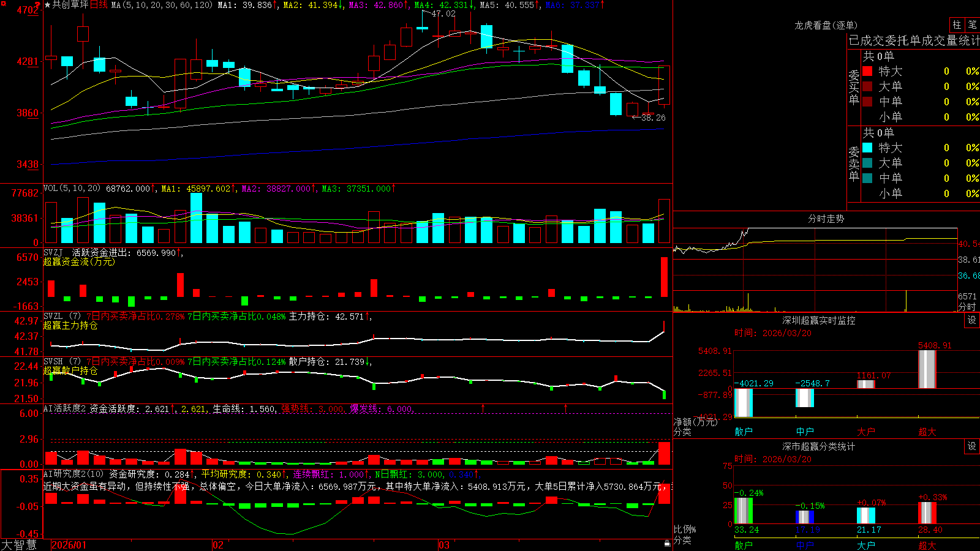This screenshot has height=551, width=980.
Task: Click the 日线 period label
Action: point(99,5)
